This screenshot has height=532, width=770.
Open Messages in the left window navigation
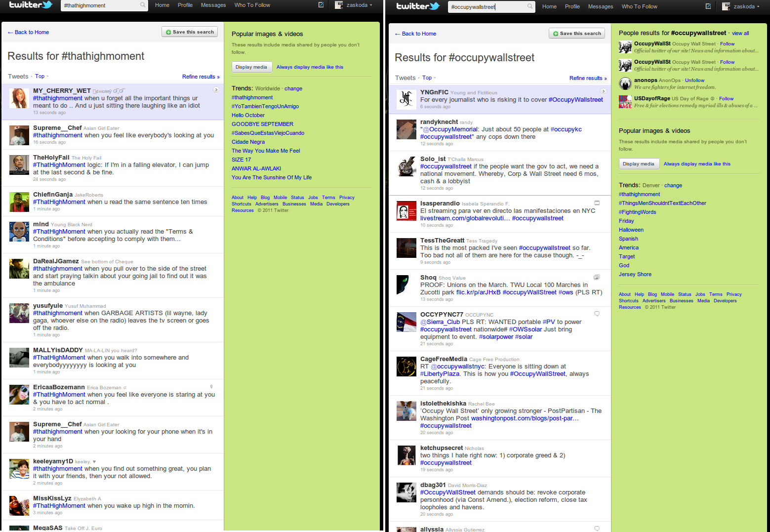point(213,5)
